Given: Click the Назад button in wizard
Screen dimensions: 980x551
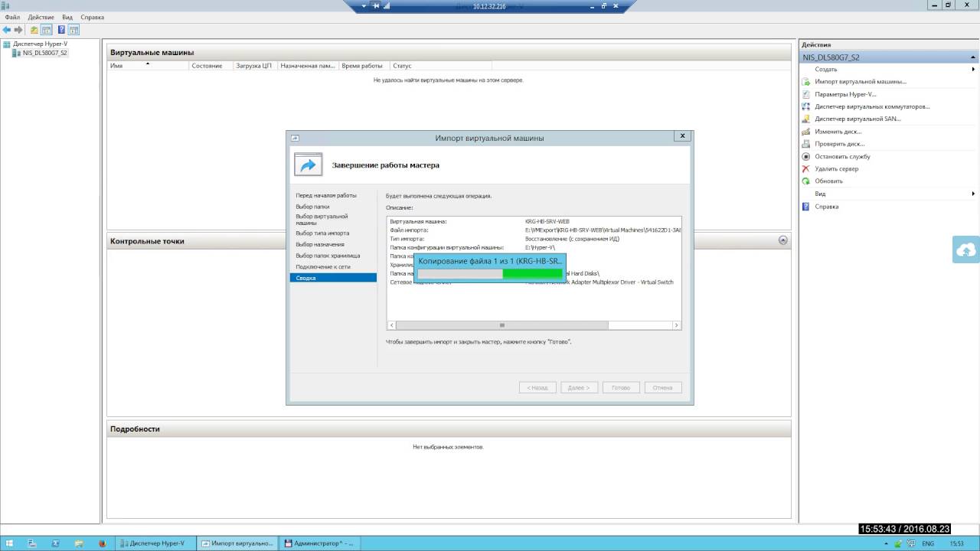Looking at the screenshot, I should 537,388.
